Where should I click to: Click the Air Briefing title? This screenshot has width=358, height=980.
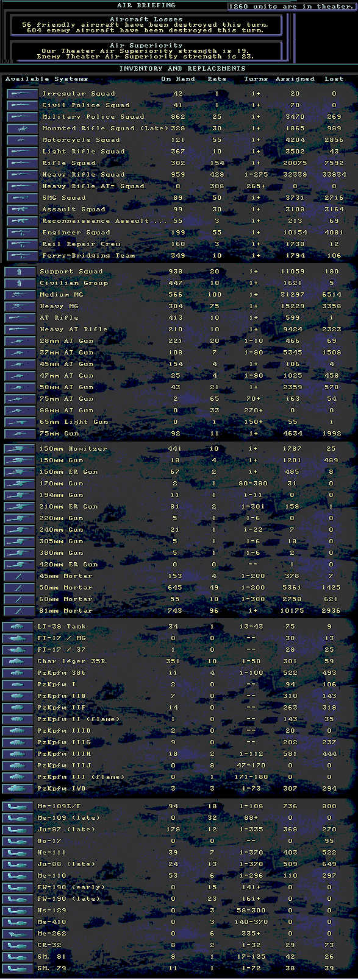[146, 5]
